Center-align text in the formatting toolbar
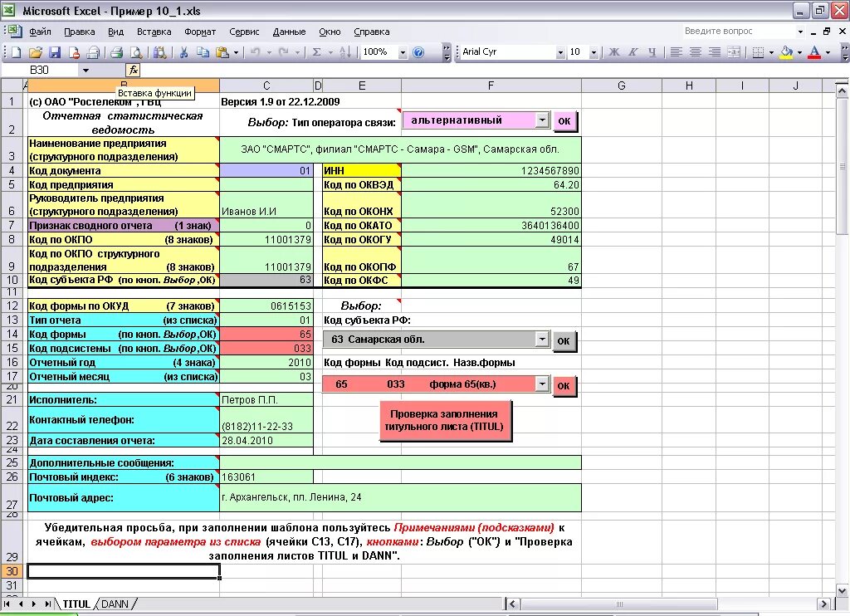 (696, 52)
